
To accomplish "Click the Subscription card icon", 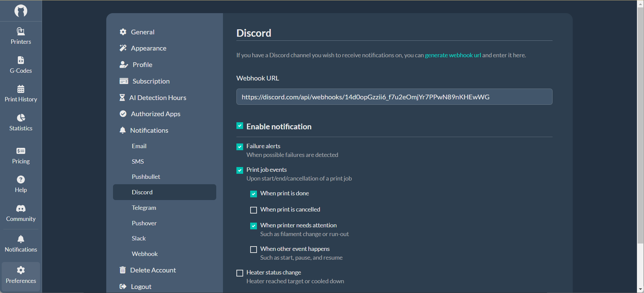I will pos(124,81).
